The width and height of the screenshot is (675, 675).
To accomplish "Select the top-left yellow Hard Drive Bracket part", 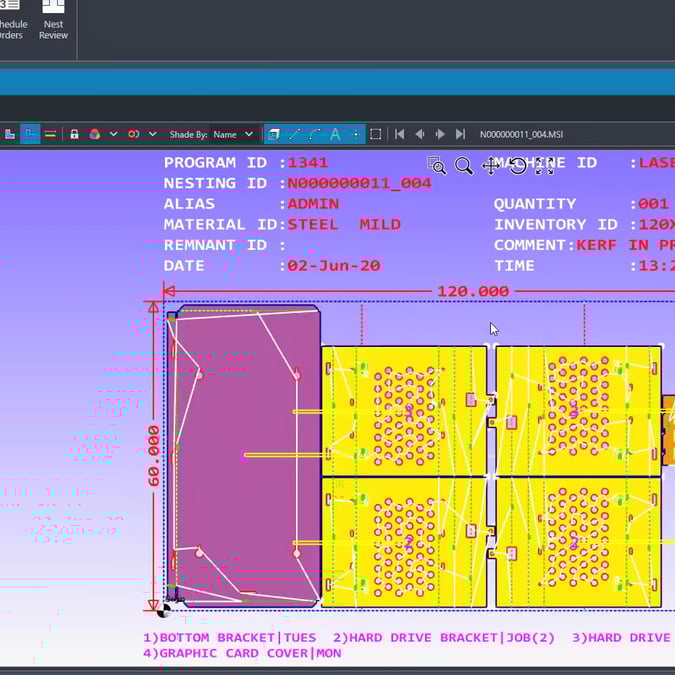I will click(x=404, y=410).
